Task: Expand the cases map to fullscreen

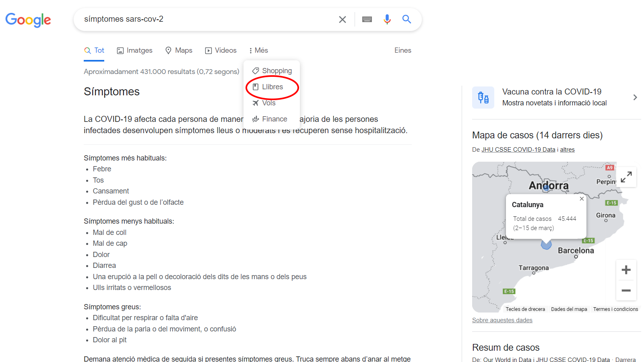Action: 626,177
